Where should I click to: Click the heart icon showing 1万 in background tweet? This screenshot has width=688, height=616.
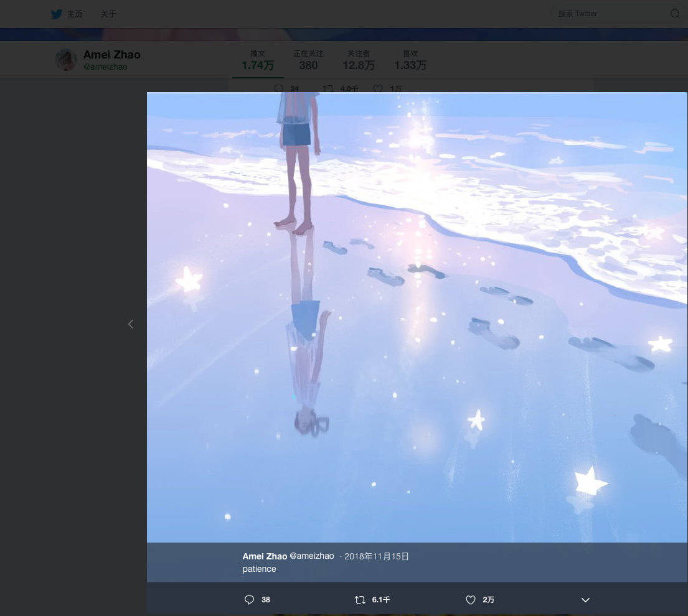(378, 88)
